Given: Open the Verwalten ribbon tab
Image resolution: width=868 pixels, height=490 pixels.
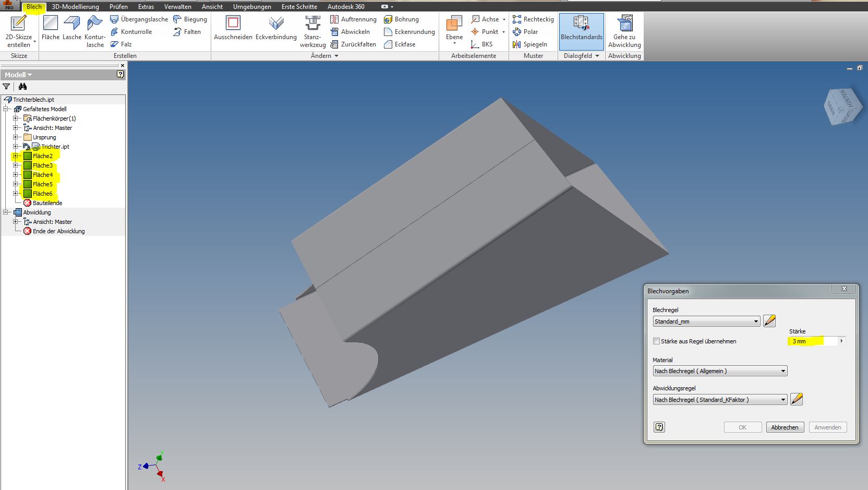Looking at the screenshot, I should pos(178,7).
